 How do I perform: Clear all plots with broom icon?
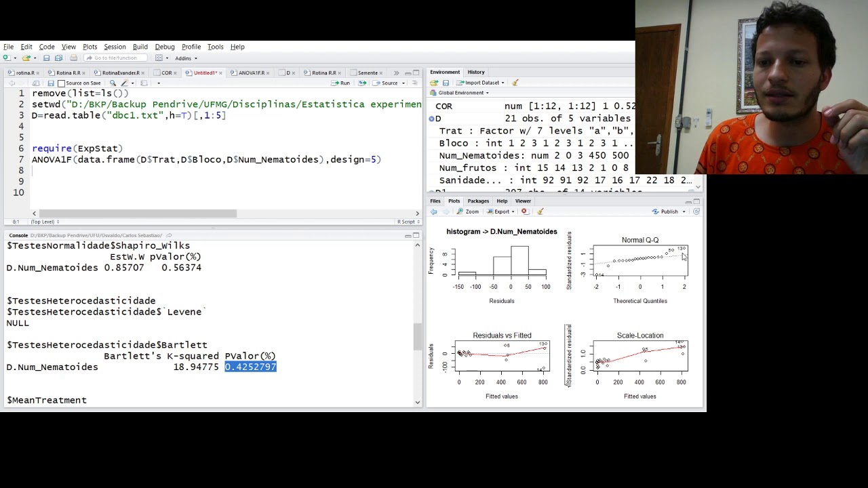tap(540, 211)
